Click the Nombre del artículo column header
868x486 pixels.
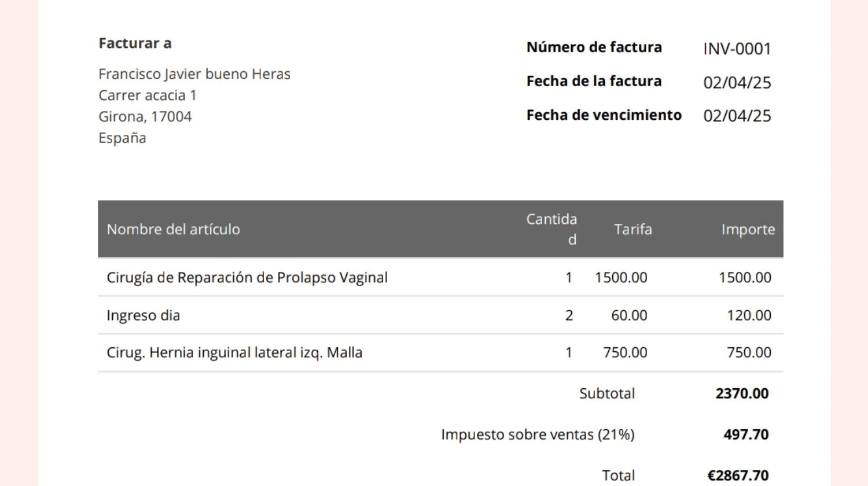coord(173,229)
